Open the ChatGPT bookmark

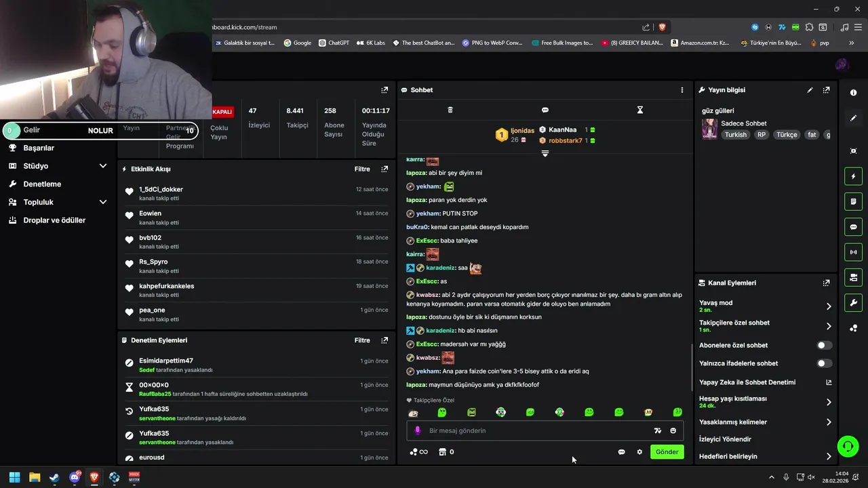[333, 43]
